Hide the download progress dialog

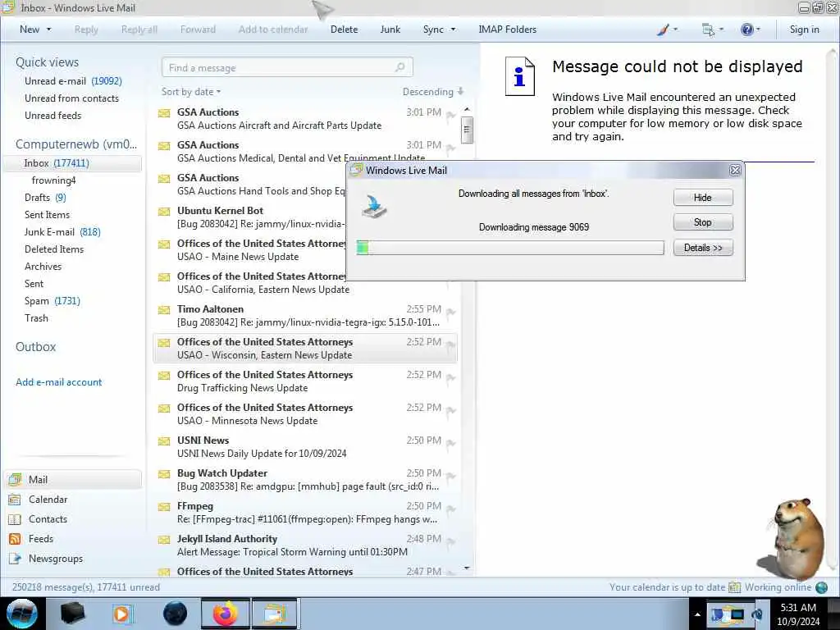click(x=703, y=197)
